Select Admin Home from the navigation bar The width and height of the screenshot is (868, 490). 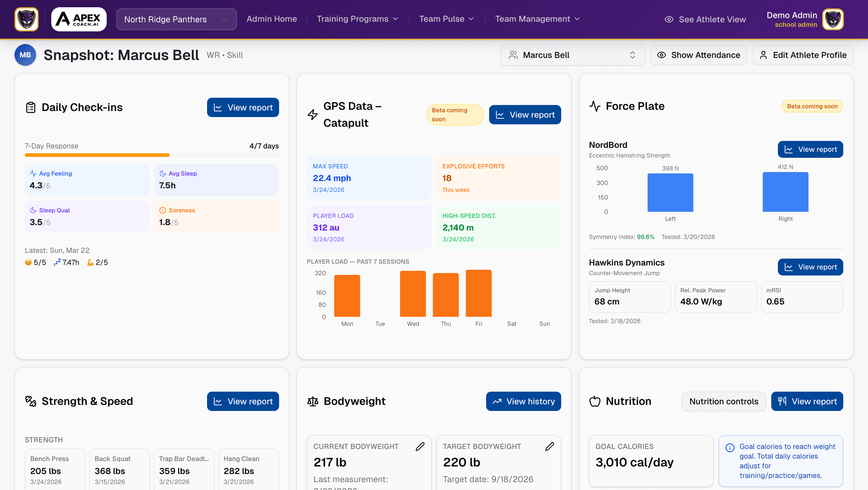point(272,19)
